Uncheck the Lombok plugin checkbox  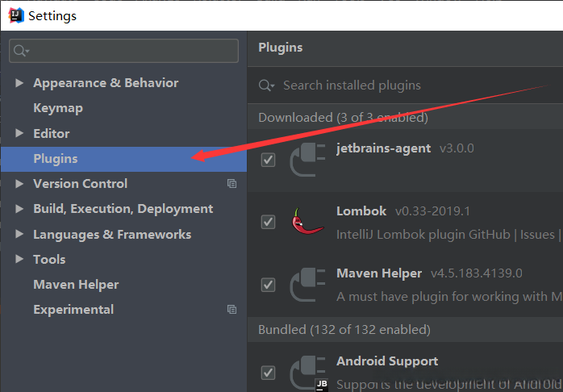click(x=269, y=222)
